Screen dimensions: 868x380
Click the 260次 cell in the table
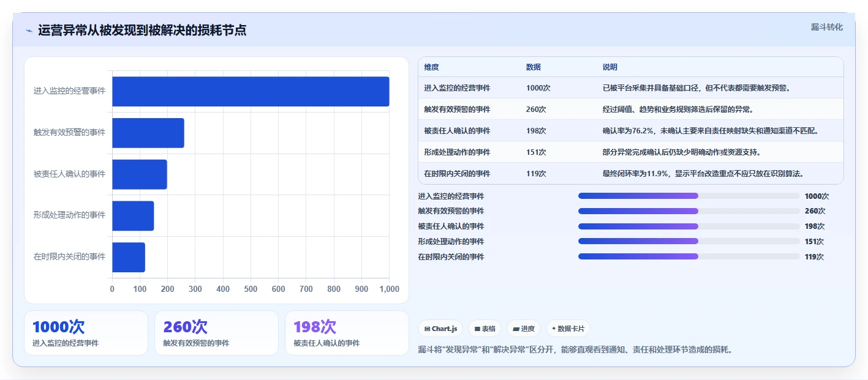click(x=536, y=110)
